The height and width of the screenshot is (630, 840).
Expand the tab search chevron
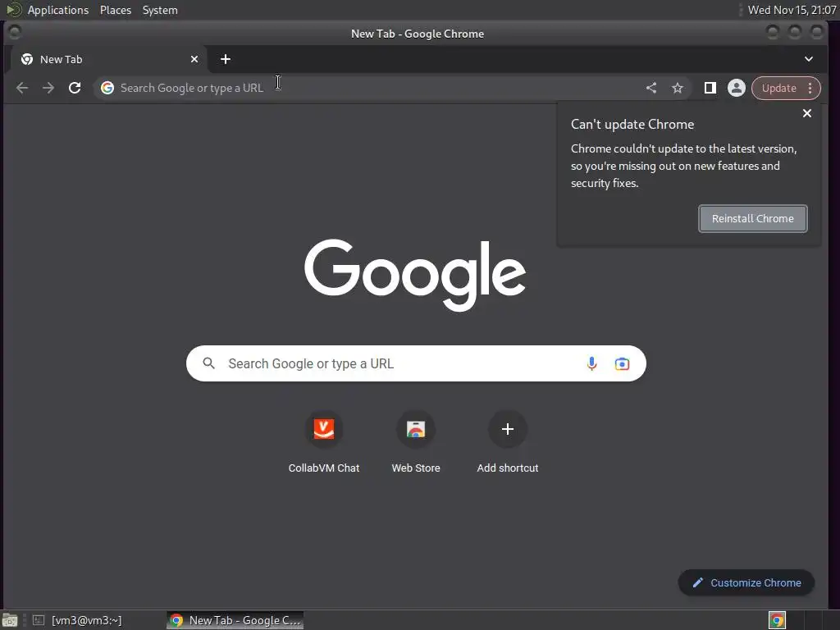point(808,59)
